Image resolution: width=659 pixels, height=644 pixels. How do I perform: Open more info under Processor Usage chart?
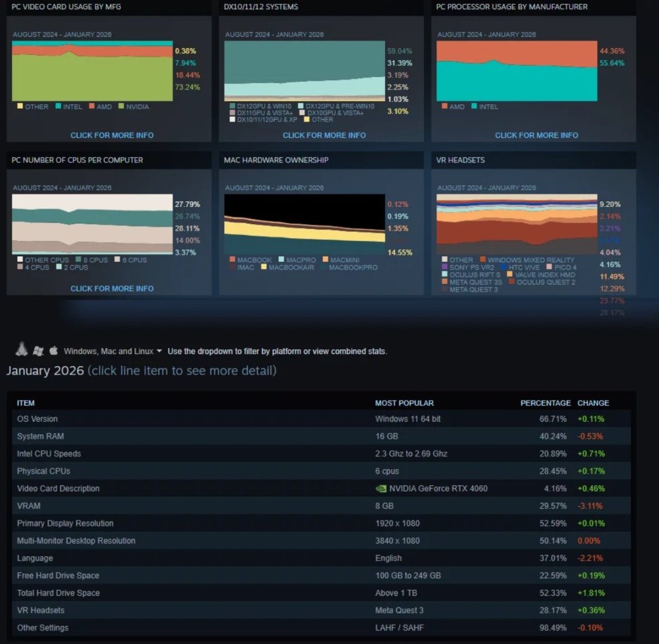click(536, 135)
